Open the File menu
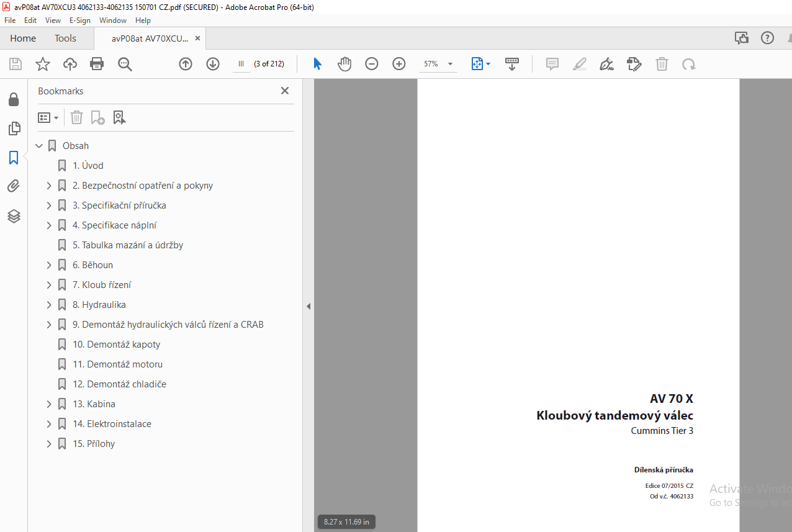This screenshot has height=532, width=792. 10,20
